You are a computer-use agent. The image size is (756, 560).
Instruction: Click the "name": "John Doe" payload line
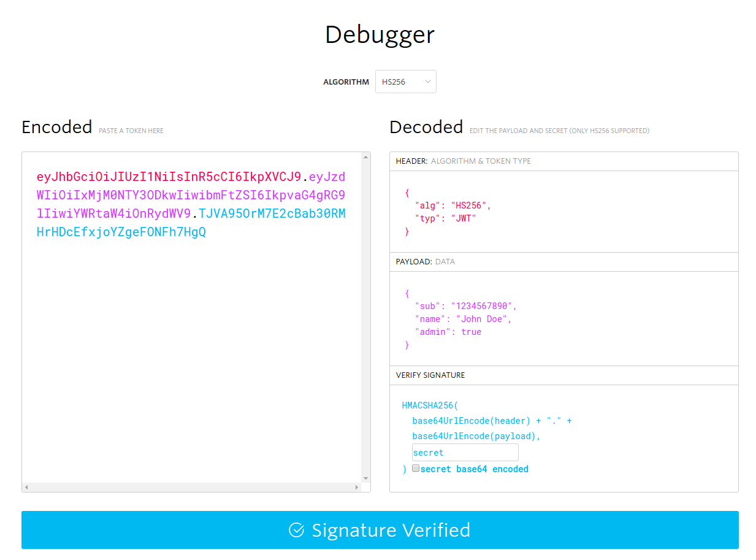463,319
